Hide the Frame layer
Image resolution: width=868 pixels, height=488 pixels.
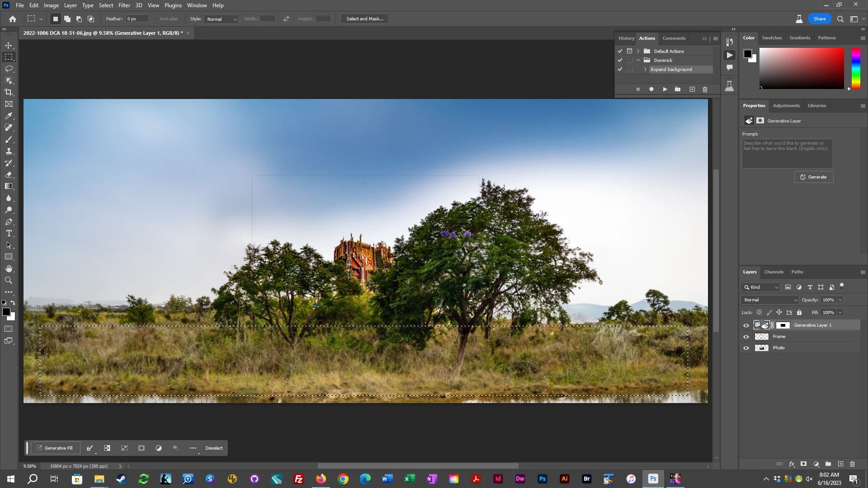point(746,337)
